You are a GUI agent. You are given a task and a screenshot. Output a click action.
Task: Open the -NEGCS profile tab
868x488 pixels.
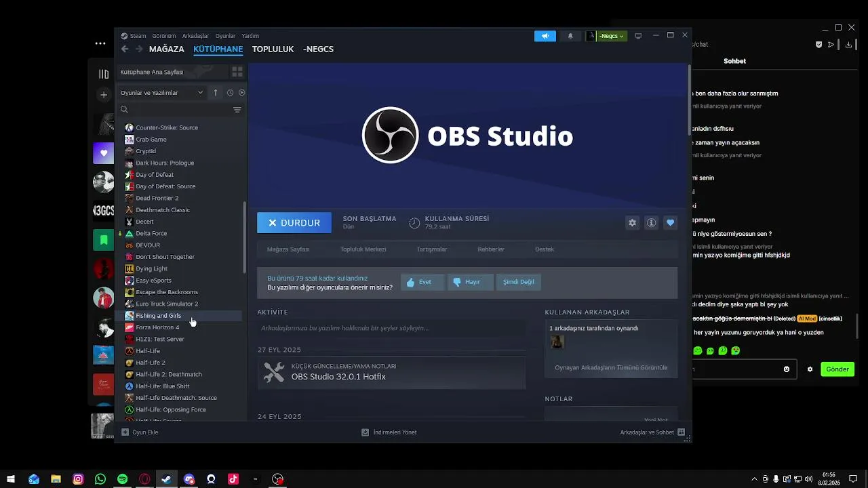318,49
